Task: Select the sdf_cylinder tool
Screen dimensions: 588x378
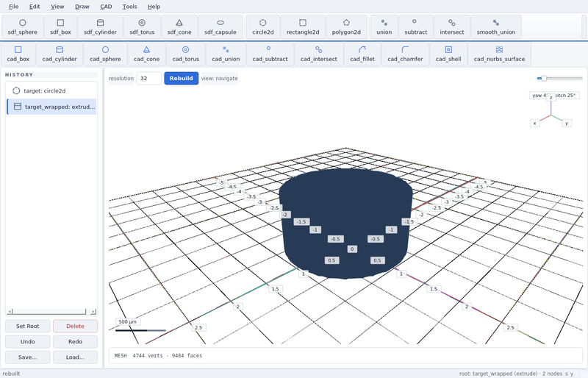Action: 100,27
